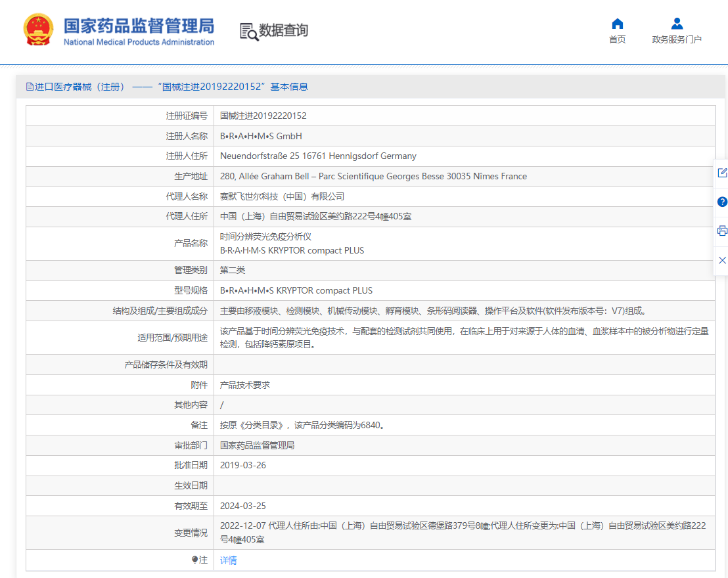Click the 管理类别 label
Screen dimensions: 728x578
click(191, 270)
